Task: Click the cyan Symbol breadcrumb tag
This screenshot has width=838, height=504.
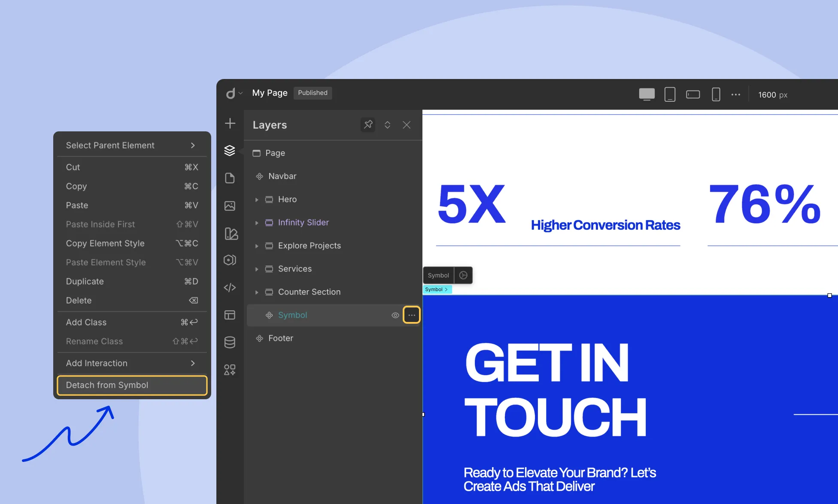Action: pyautogui.click(x=437, y=289)
